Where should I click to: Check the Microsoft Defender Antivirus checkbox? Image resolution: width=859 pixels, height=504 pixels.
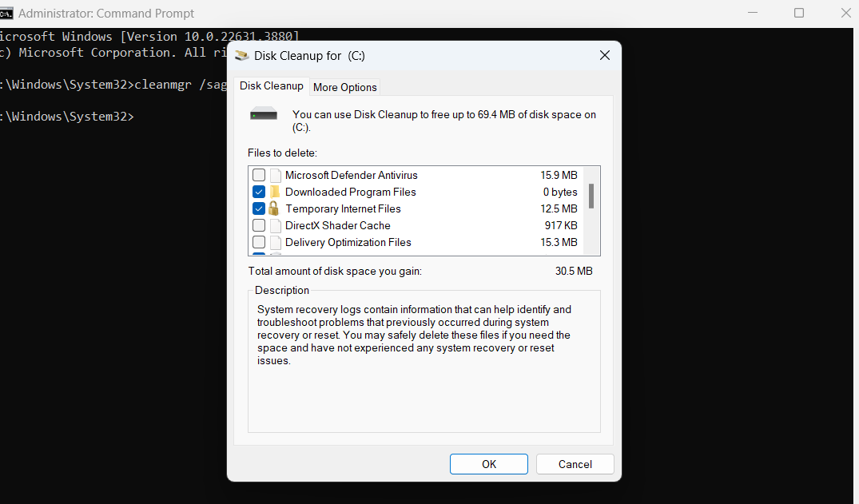(259, 175)
